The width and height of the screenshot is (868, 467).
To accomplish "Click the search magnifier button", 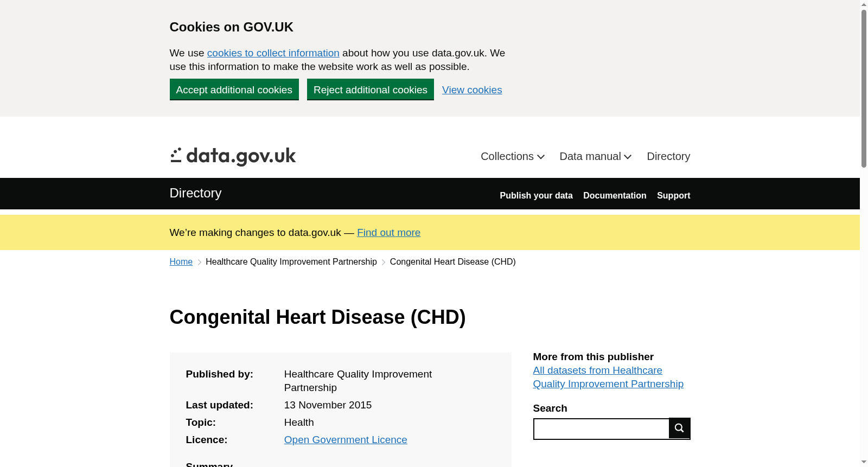I will [679, 428].
